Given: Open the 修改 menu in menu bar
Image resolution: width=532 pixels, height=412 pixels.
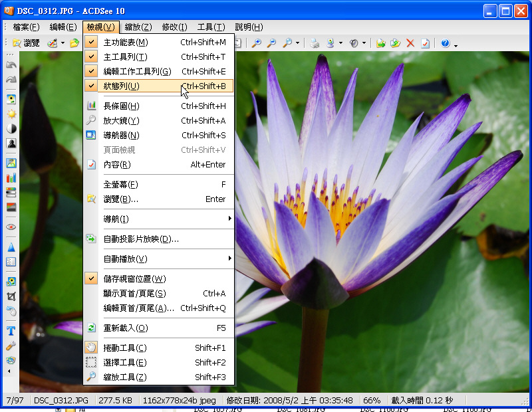Looking at the screenshot, I should coord(175,27).
